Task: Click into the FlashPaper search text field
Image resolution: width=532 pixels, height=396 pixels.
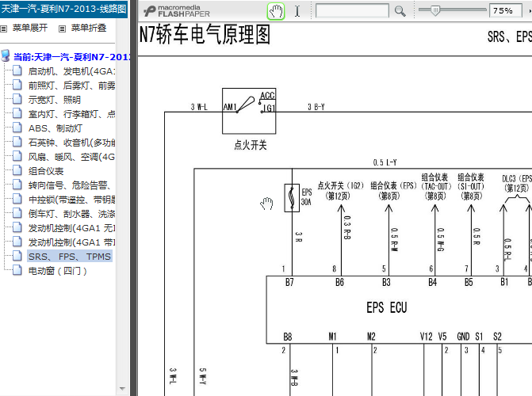Action: [352, 11]
